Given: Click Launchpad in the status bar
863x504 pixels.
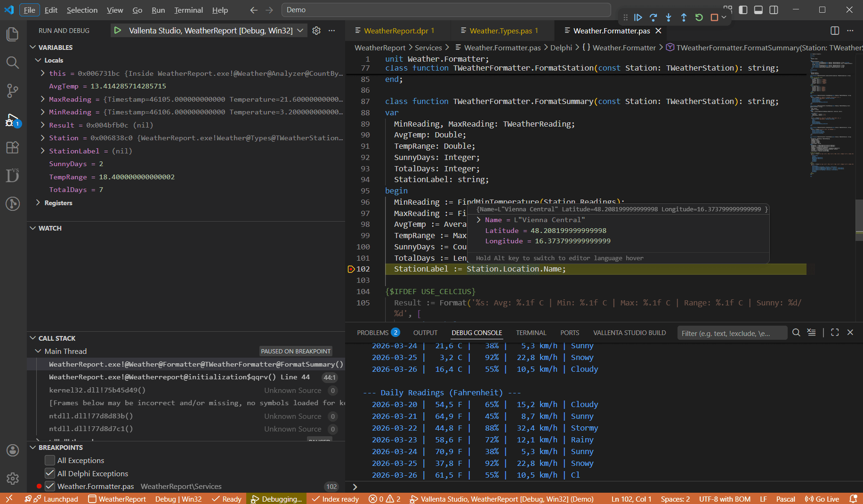Looking at the screenshot, I should tap(56, 499).
